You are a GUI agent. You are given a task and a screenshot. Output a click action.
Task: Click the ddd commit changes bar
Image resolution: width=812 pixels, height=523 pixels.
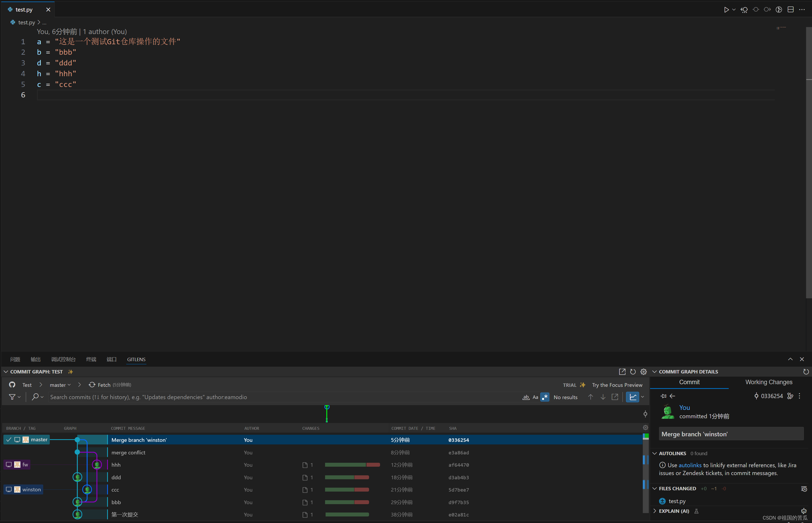[347, 477]
